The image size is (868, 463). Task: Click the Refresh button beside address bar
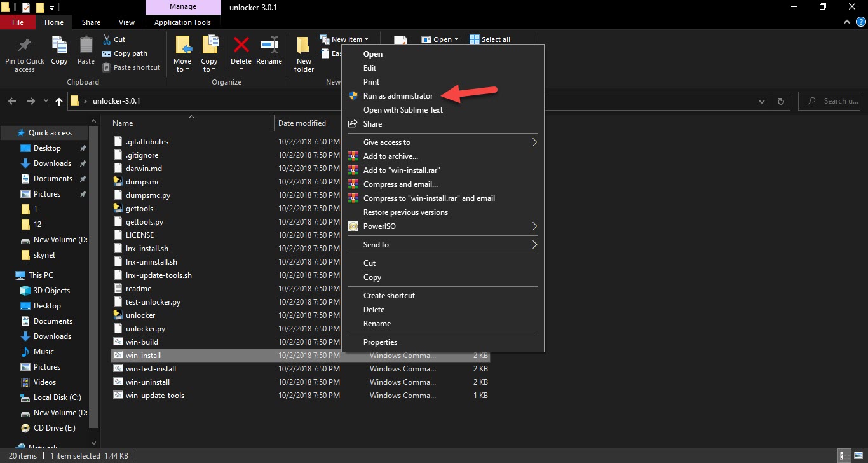(782, 101)
